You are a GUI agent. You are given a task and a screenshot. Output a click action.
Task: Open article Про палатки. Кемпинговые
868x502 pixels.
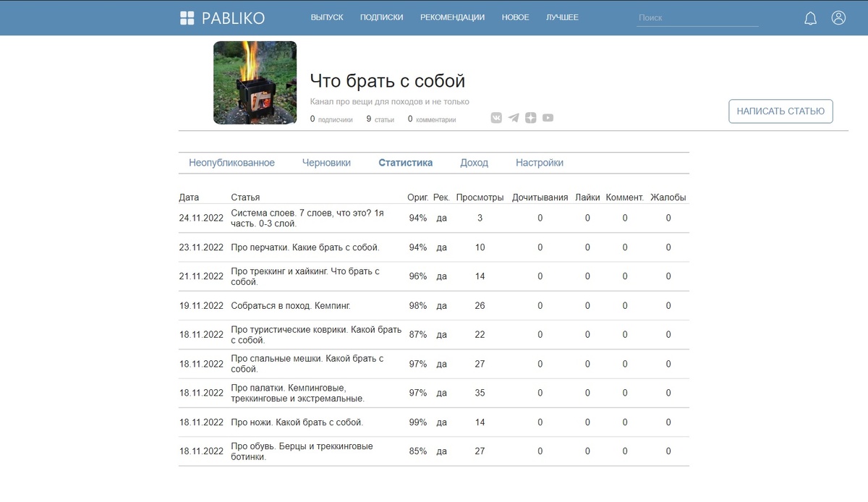[x=298, y=393]
